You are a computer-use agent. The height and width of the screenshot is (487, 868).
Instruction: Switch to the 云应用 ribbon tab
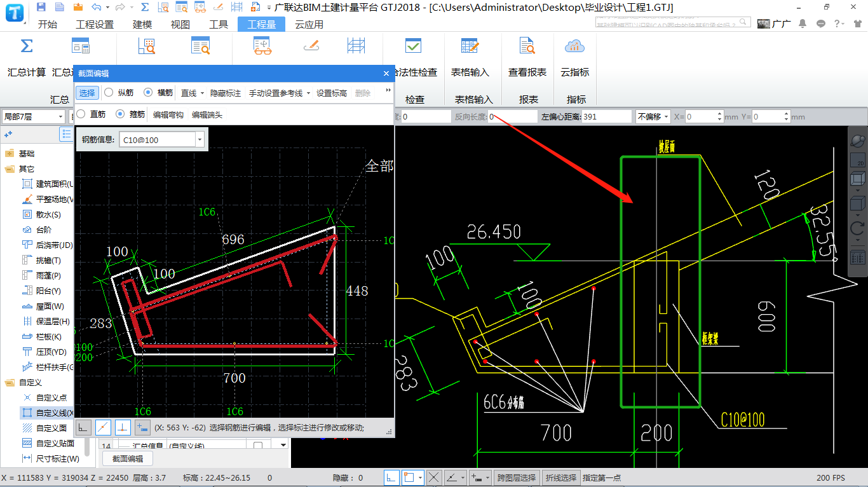pos(309,24)
